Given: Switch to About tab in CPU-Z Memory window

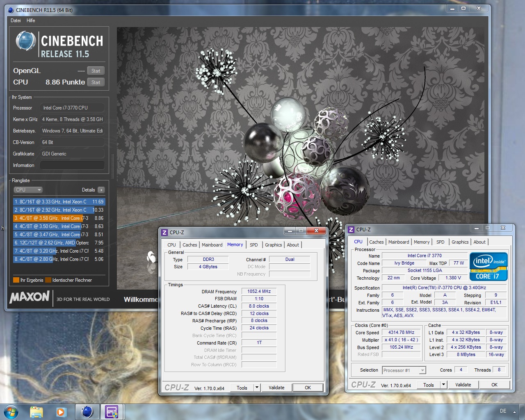Looking at the screenshot, I should (x=293, y=245).
